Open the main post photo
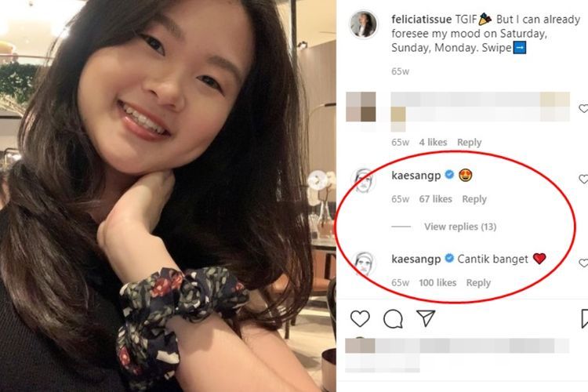The height and width of the screenshot is (392, 588). (x=168, y=196)
